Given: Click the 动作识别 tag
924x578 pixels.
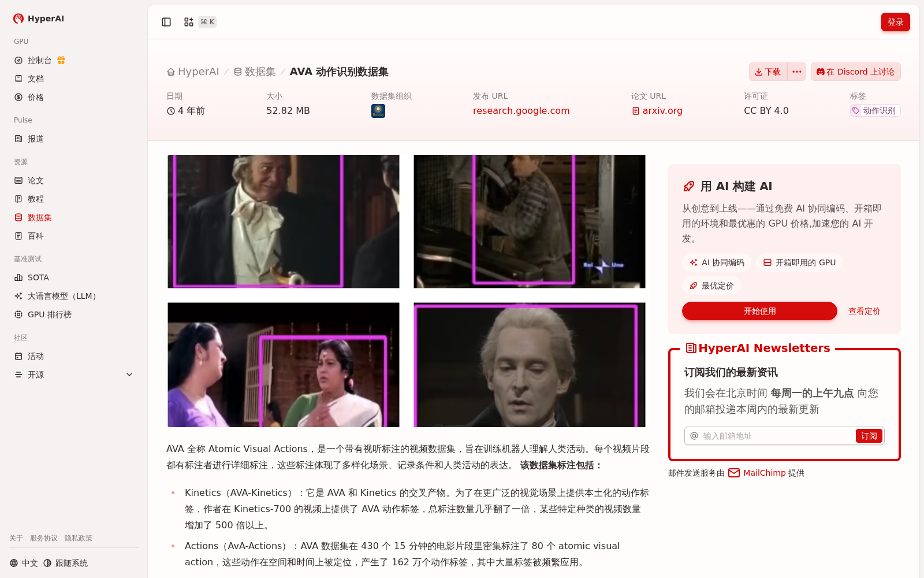Looking at the screenshot, I should (x=875, y=110).
